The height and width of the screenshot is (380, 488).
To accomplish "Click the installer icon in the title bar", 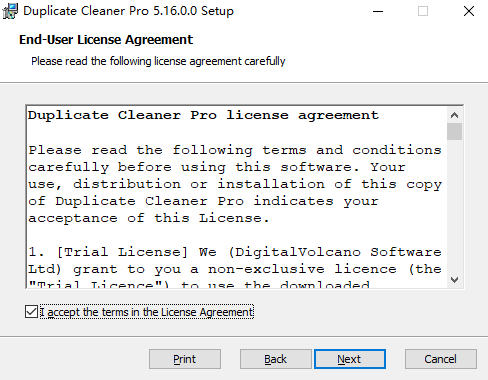I will [x=10, y=11].
